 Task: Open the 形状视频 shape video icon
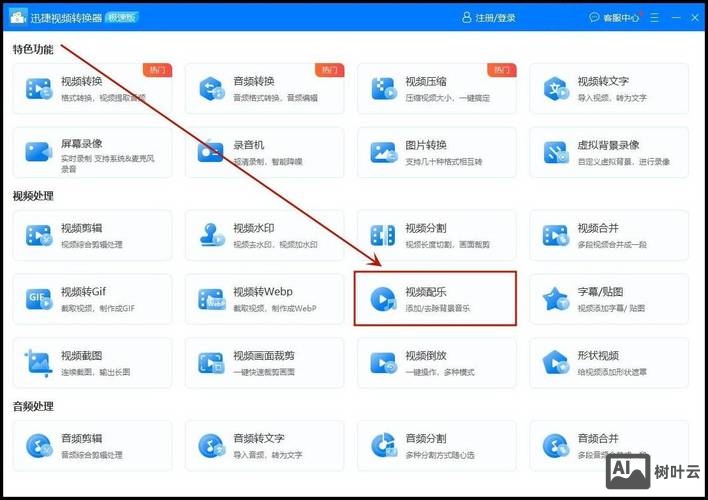click(x=556, y=363)
